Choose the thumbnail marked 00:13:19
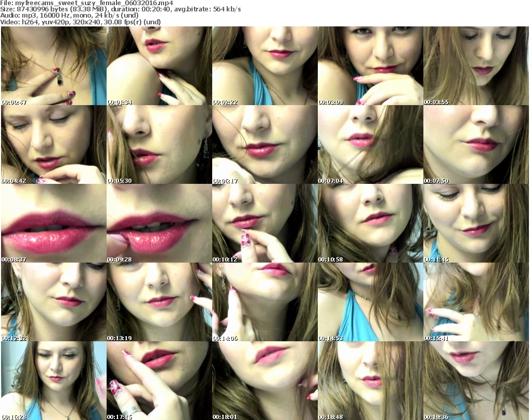The width and height of the screenshot is (530, 420). coord(159,302)
